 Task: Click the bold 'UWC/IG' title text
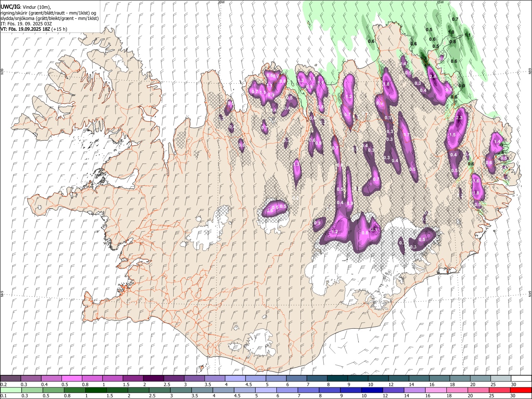(x=10, y=7)
